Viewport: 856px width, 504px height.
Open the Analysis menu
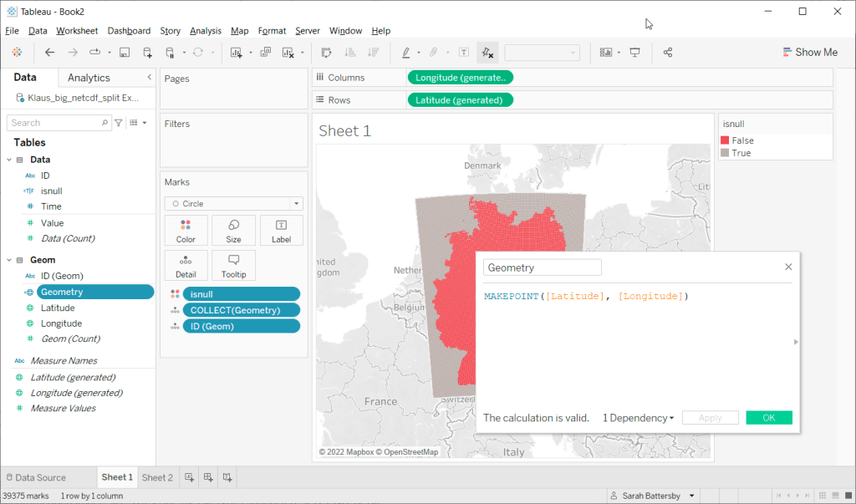206,31
